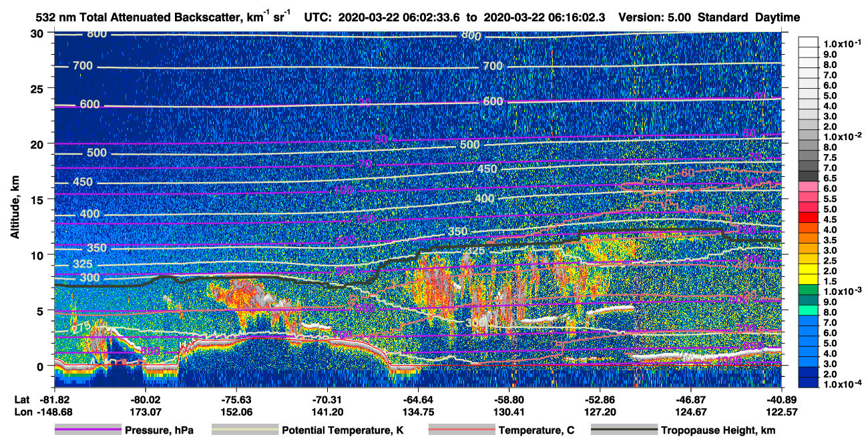Click latitude value -40.89
Screen dimensions: 868x445
coord(781,399)
